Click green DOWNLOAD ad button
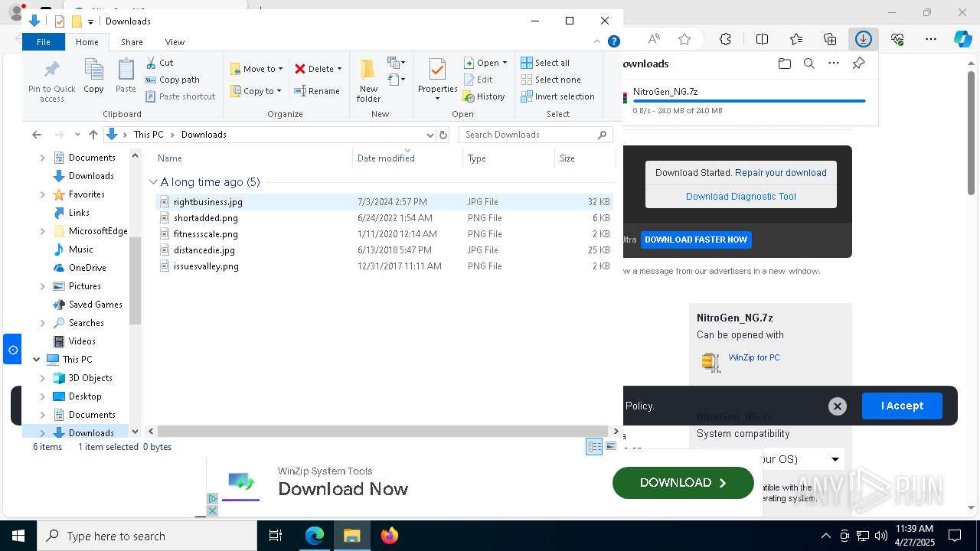The height and width of the screenshot is (551, 980). pos(683,483)
